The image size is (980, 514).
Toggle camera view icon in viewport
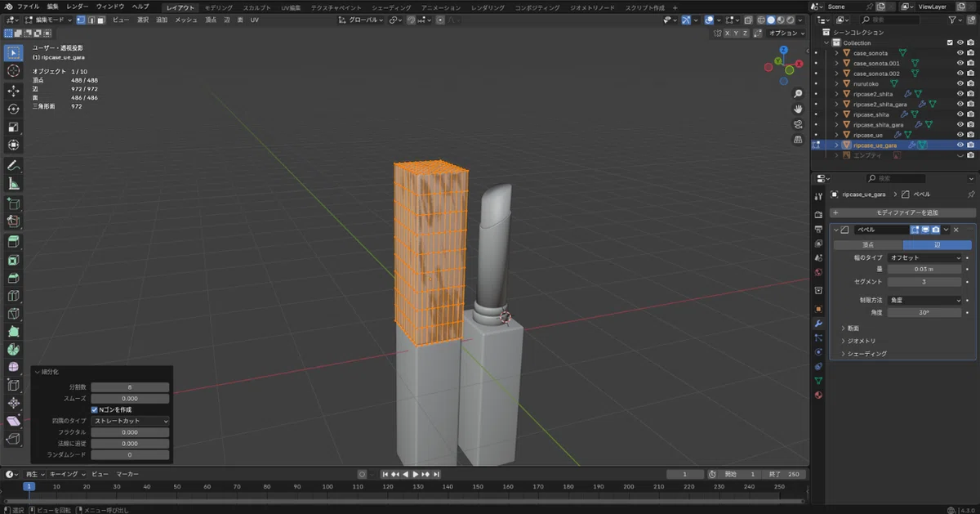click(798, 124)
